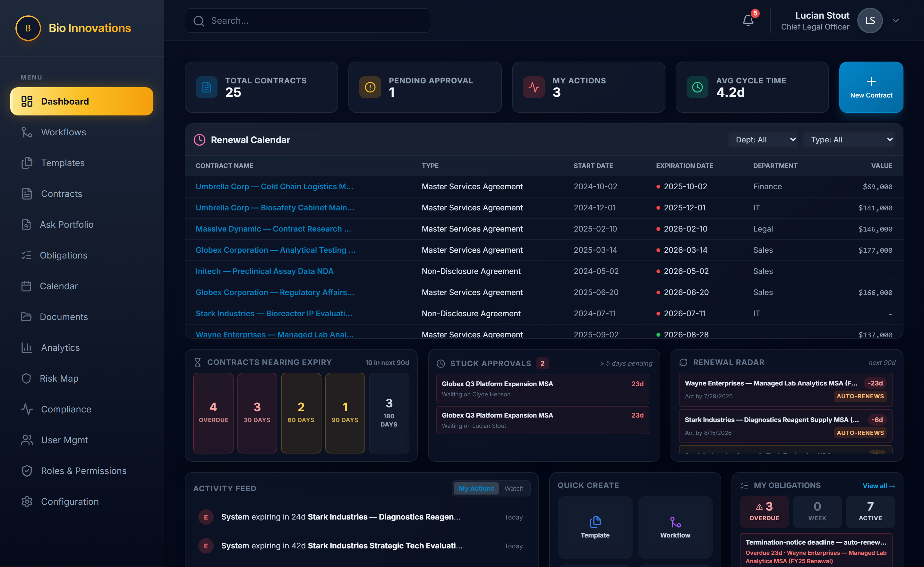924x567 pixels.
Task: Click the LS user avatar
Action: (x=869, y=21)
